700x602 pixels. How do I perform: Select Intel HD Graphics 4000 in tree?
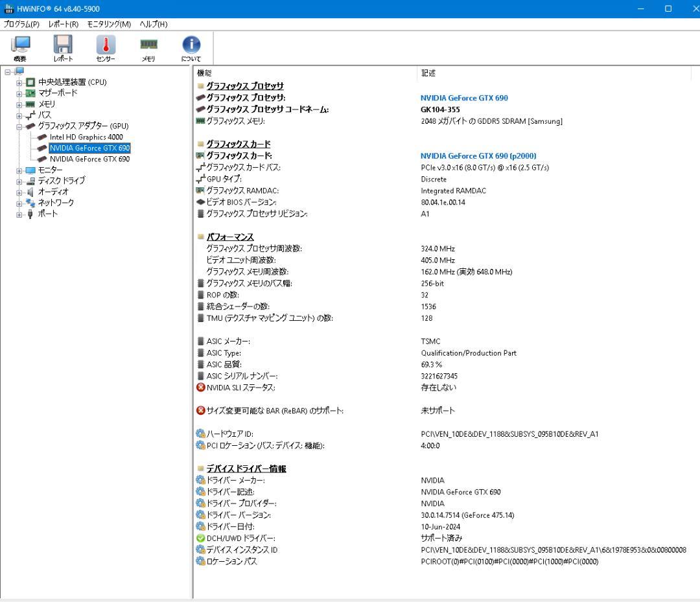(86, 137)
